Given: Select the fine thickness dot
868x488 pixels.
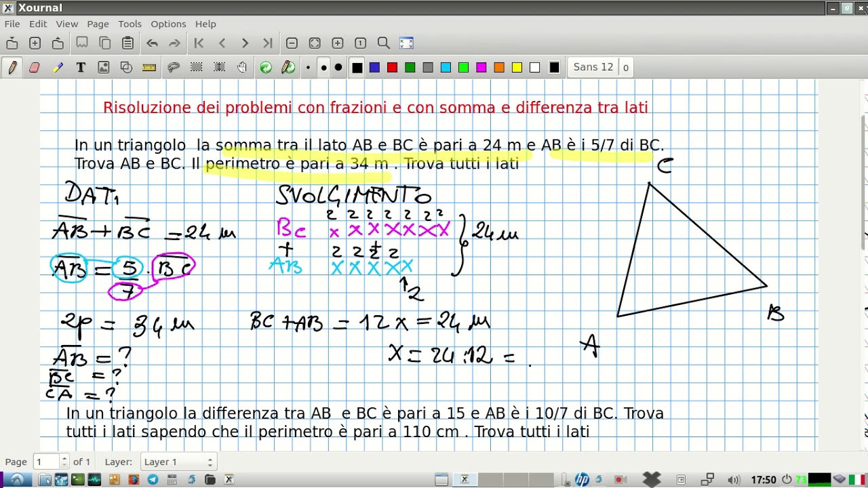Looking at the screenshot, I should click(x=309, y=67).
